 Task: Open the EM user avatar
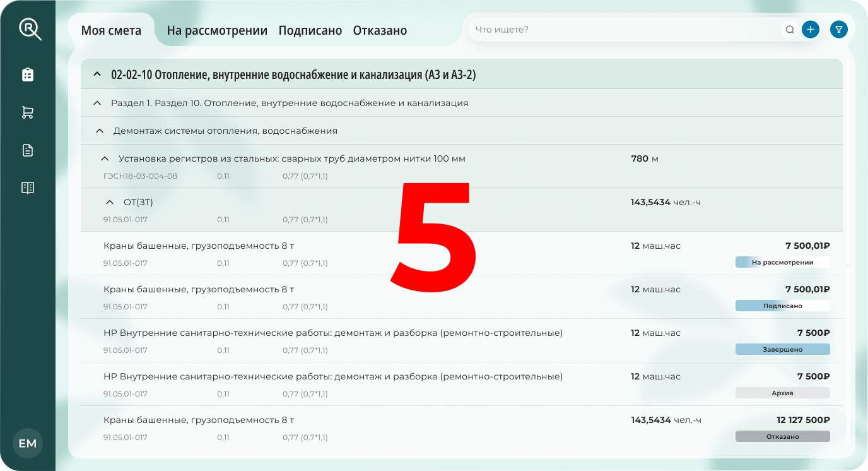[x=27, y=443]
